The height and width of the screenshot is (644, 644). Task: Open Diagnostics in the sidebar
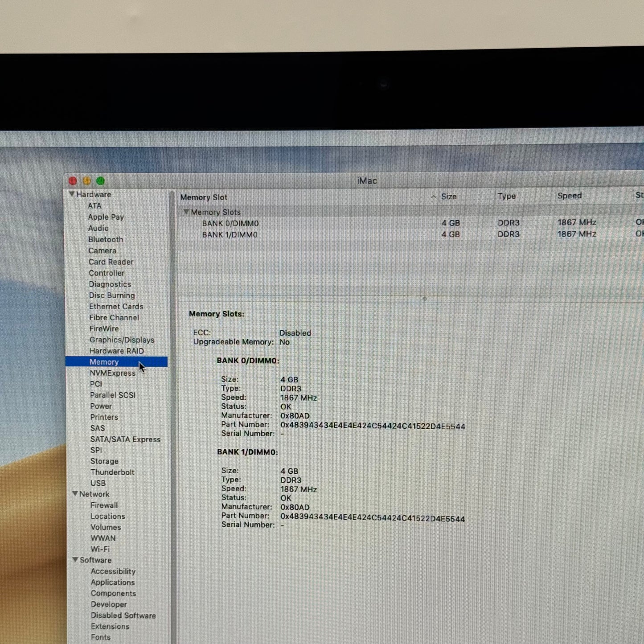[110, 284]
